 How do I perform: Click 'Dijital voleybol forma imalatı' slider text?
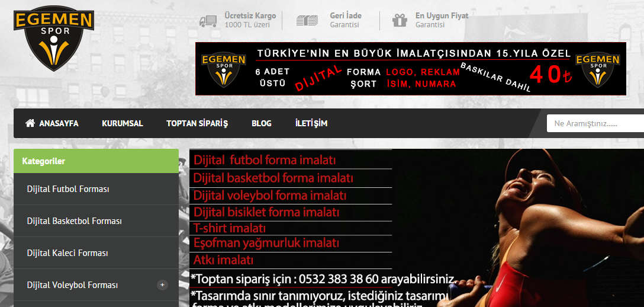tap(269, 196)
